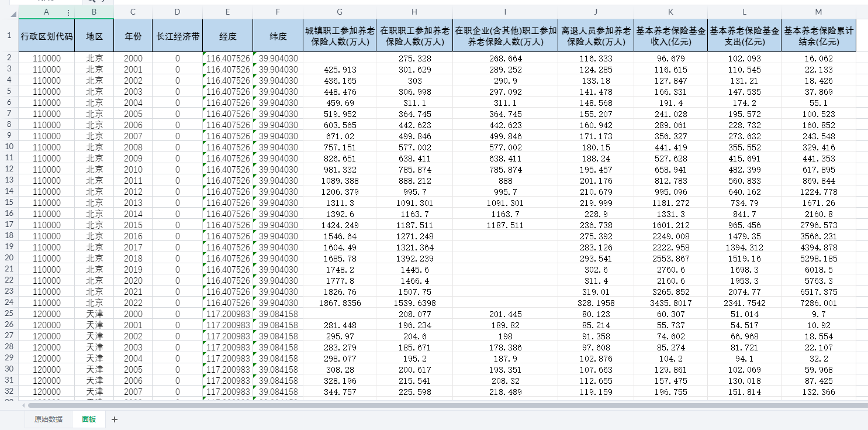The image size is (868, 430).
Task: Select the year cell 2022
Action: [133, 302]
